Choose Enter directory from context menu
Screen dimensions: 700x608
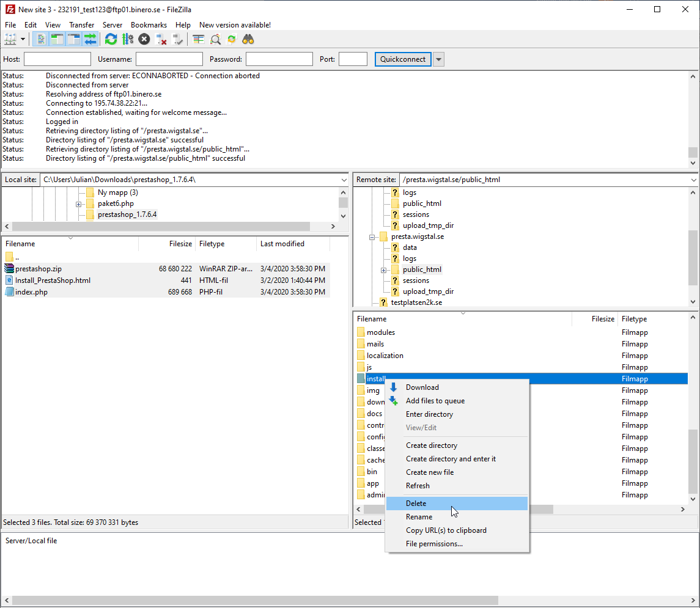[x=457, y=414]
